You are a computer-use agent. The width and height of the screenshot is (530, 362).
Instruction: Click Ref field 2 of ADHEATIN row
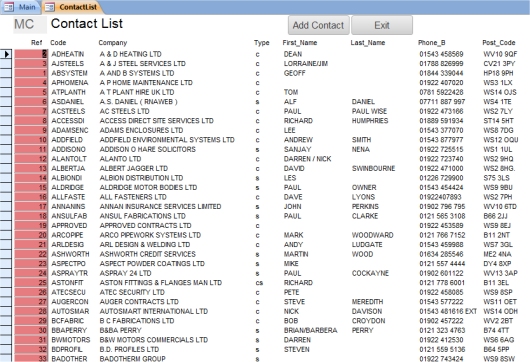point(31,54)
